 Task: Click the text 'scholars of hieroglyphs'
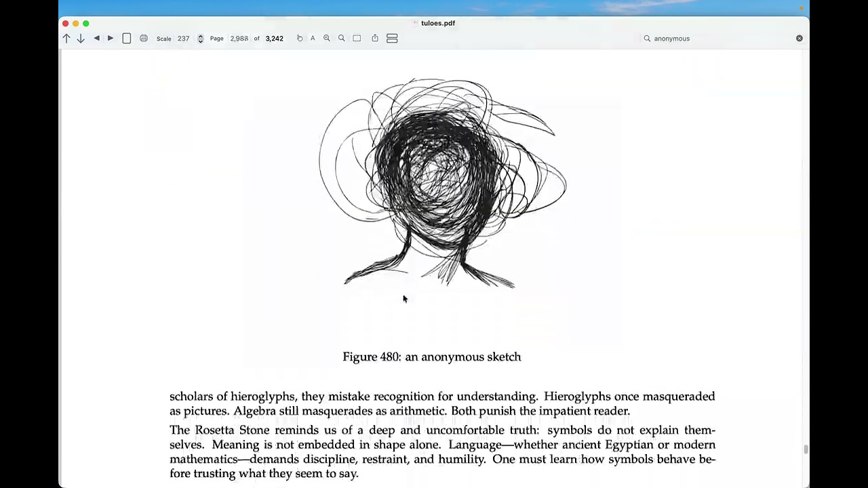(x=233, y=396)
